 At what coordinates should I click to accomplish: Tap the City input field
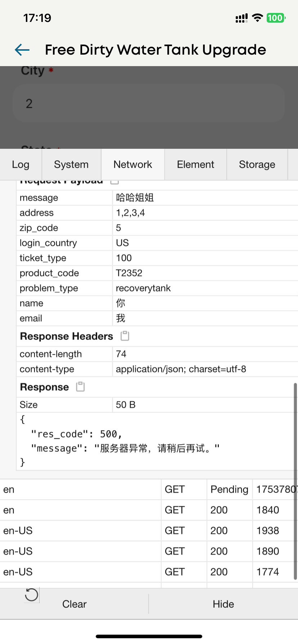149,103
